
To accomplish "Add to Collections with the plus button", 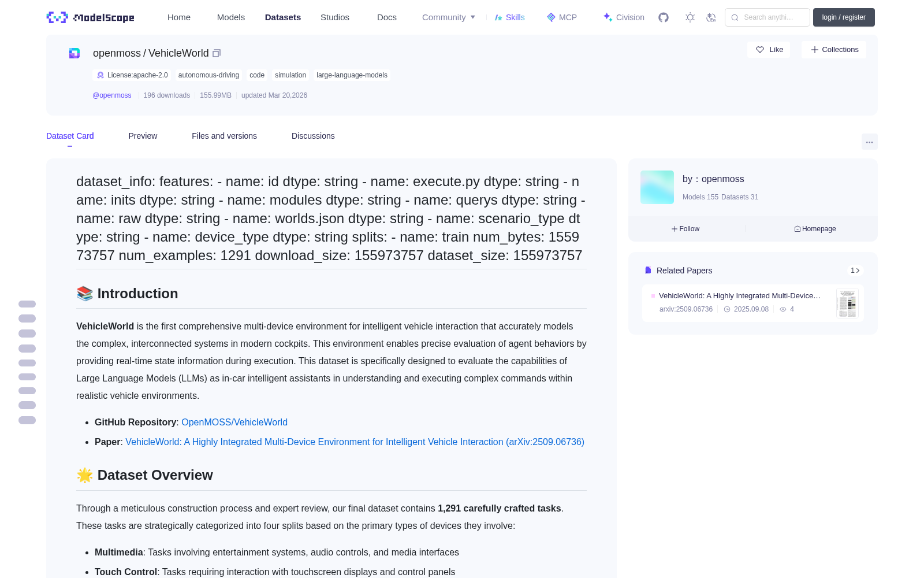I will (x=834, y=50).
